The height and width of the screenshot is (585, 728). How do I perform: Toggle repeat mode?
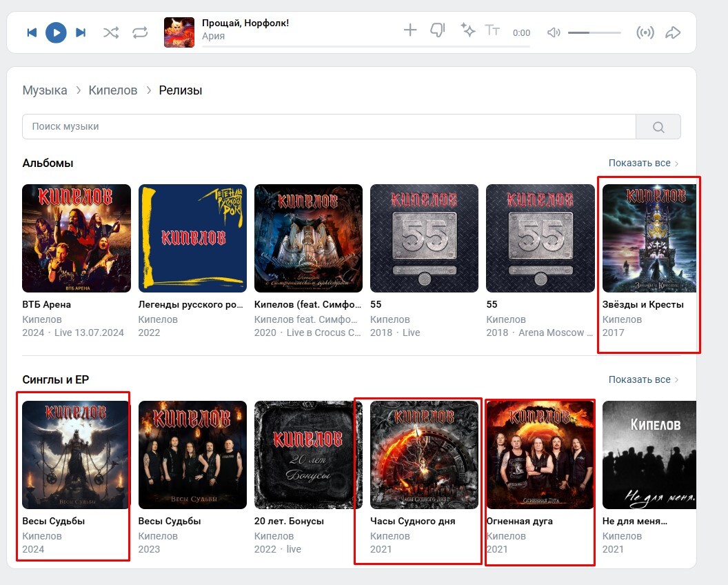pyautogui.click(x=140, y=32)
